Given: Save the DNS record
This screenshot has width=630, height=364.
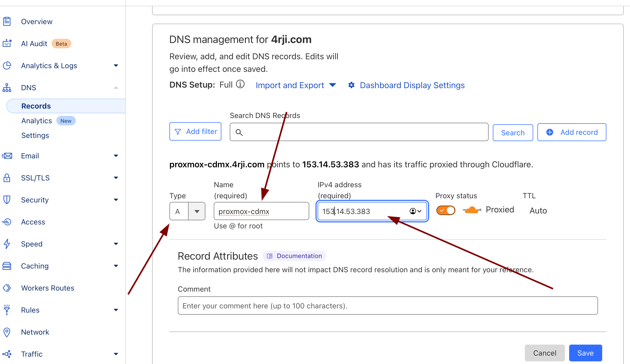Looking at the screenshot, I should pyautogui.click(x=585, y=353).
